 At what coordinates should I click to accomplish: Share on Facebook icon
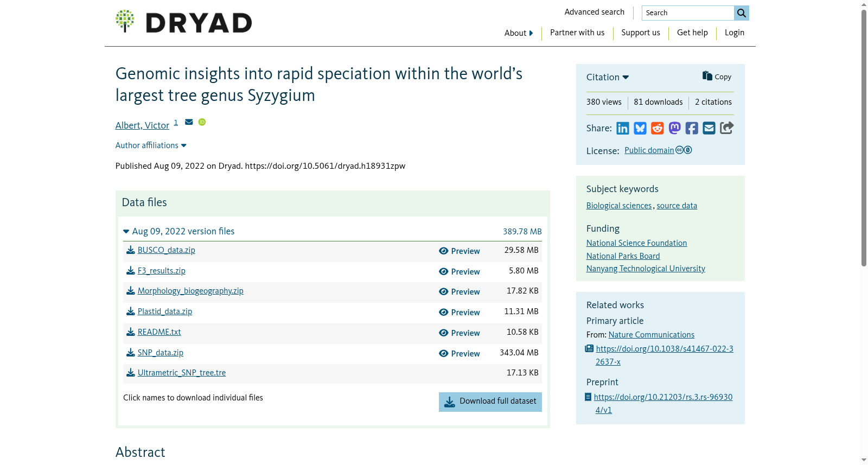692,128
